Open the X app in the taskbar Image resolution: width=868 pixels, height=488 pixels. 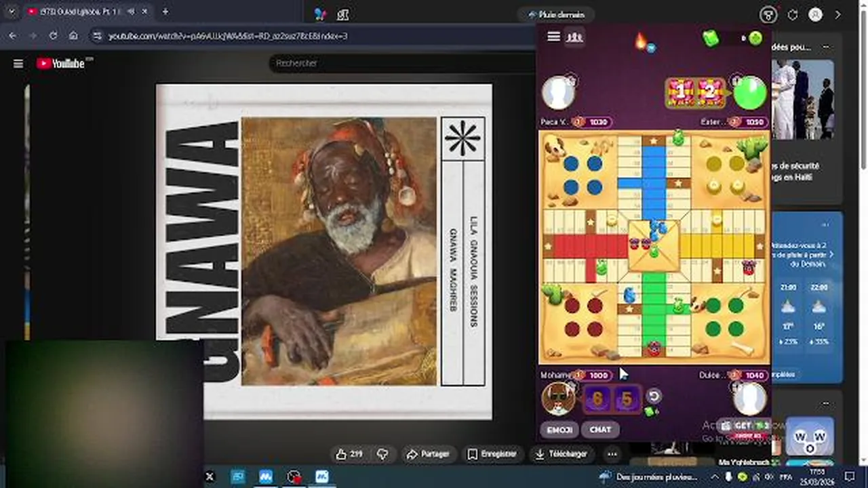click(x=210, y=476)
